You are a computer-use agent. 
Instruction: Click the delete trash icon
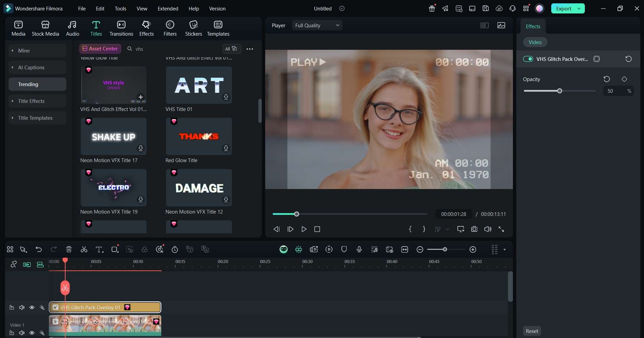coord(69,249)
